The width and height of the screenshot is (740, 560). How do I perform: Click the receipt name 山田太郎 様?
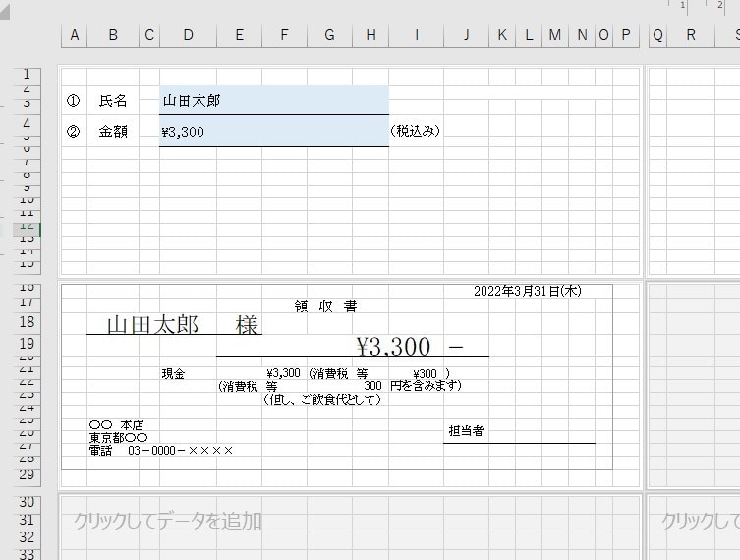point(183,325)
